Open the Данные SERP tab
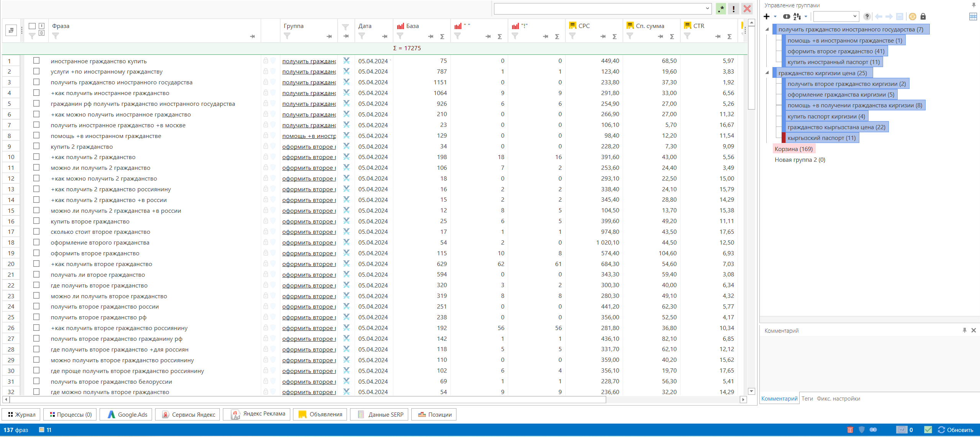Viewport: 980px width, 437px height. [x=380, y=414]
